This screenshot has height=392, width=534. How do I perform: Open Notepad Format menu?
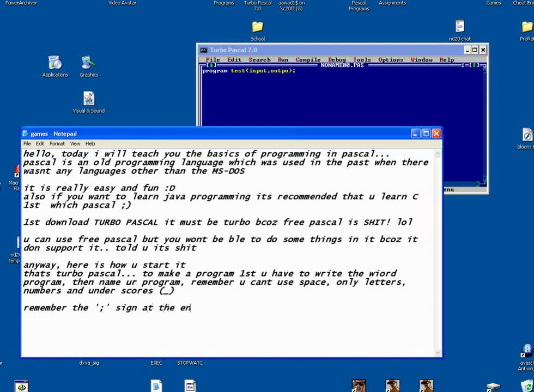57,144
